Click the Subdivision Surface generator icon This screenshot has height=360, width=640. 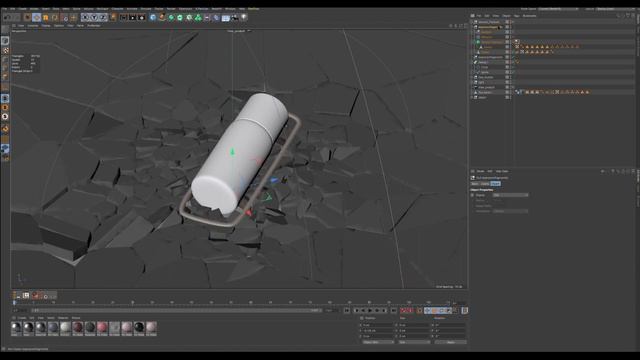[171, 18]
